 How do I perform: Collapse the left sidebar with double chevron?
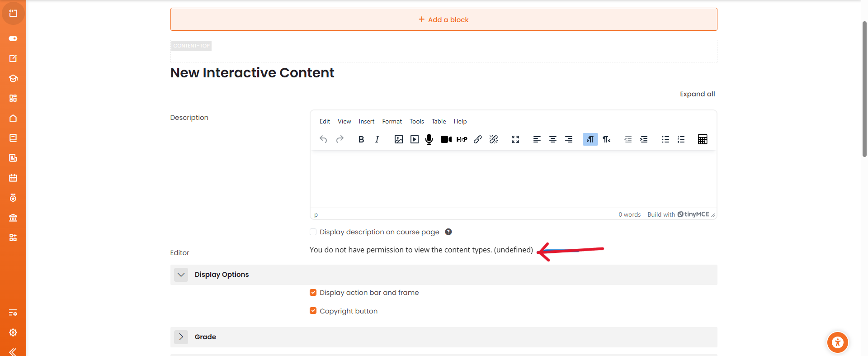coord(13,351)
